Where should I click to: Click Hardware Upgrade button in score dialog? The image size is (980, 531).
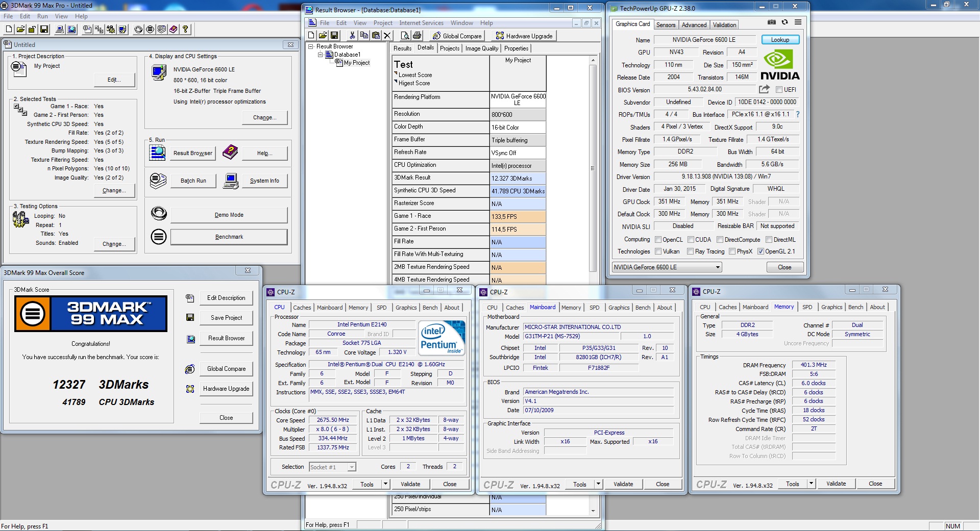pyautogui.click(x=226, y=389)
